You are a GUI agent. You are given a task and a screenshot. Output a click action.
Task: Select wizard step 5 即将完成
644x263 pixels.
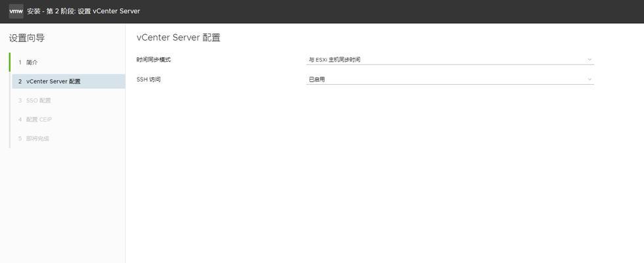pos(68,139)
